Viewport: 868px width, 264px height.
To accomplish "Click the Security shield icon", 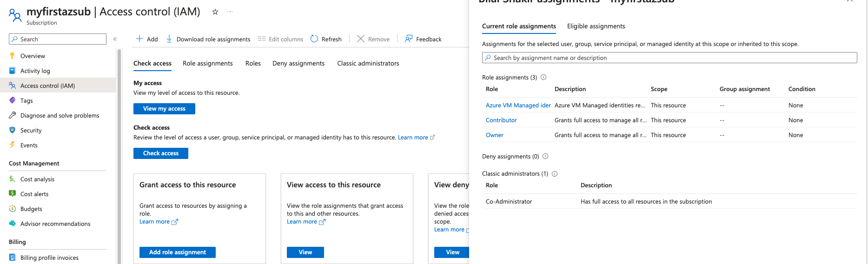I will point(13,130).
